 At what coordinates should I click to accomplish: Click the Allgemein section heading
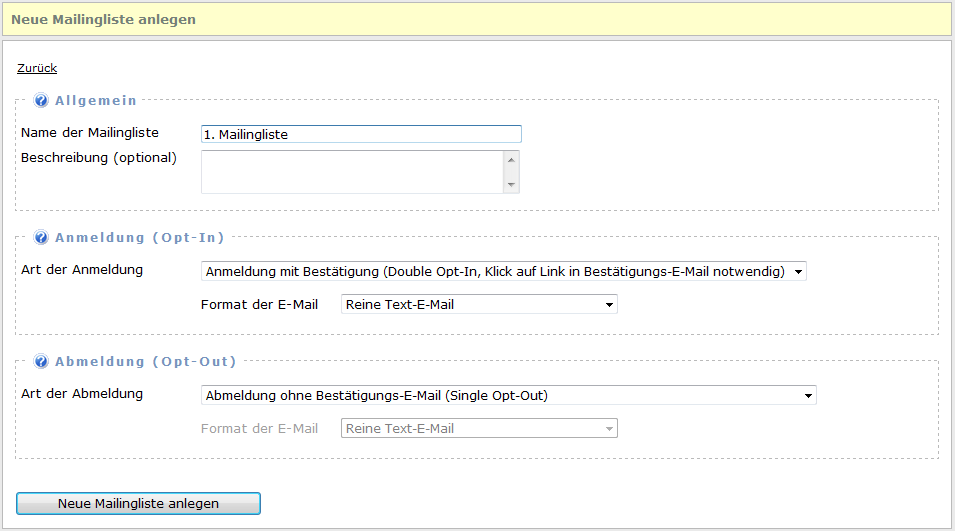96,101
